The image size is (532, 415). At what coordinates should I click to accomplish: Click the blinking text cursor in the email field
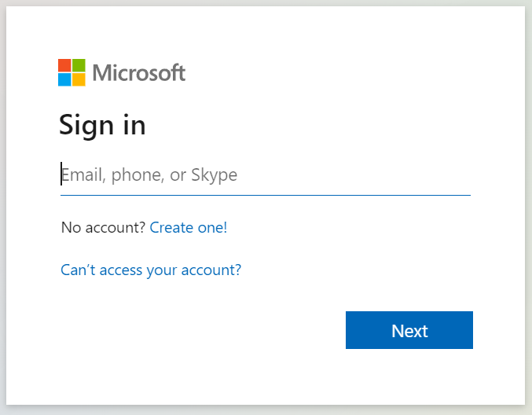pos(61,174)
